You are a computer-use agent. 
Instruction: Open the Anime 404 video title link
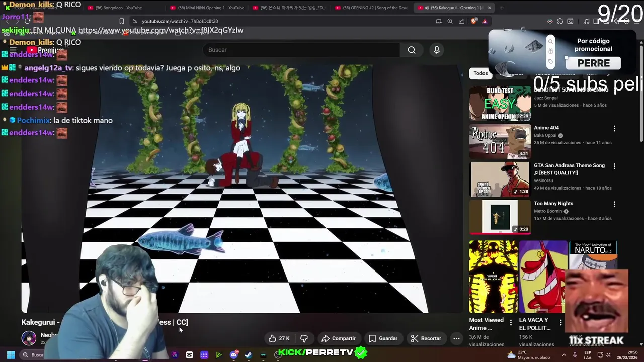(546, 128)
